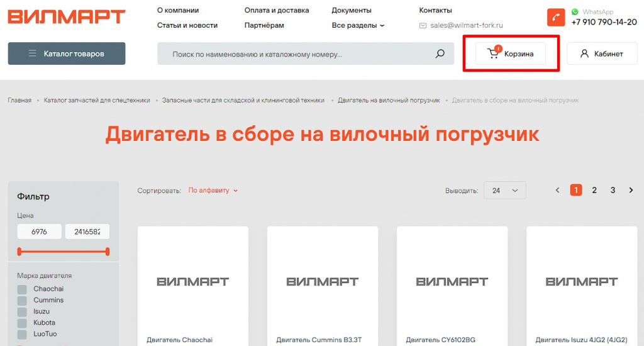Click the Двигатель Isuzu 4JG2 (4JG2) title
644x346 pixels.
(x=581, y=340)
